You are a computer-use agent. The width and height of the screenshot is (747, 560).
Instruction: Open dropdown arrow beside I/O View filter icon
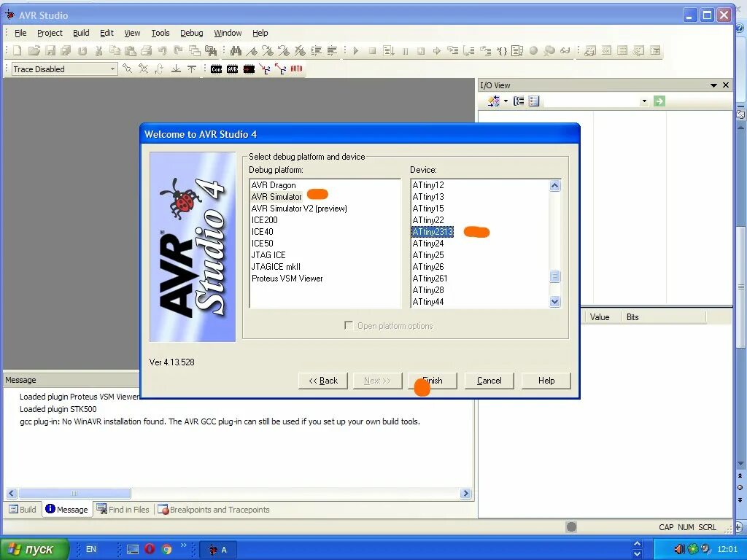[506, 101]
